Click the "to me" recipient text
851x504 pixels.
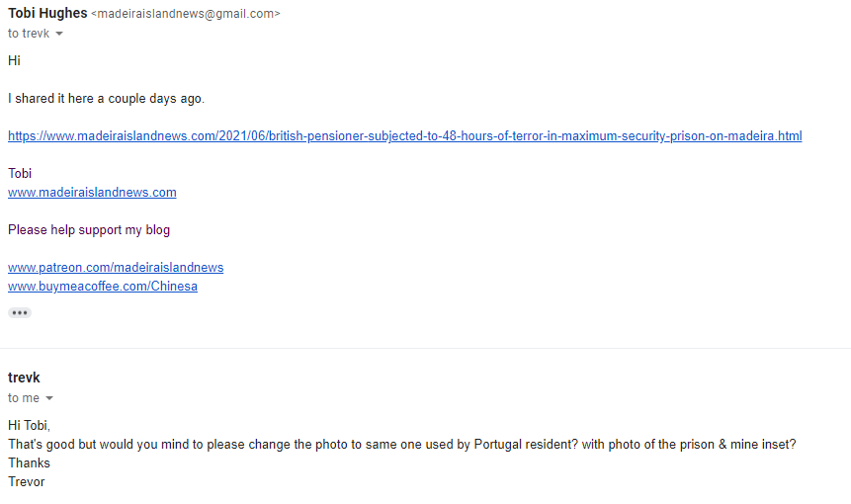pos(24,398)
